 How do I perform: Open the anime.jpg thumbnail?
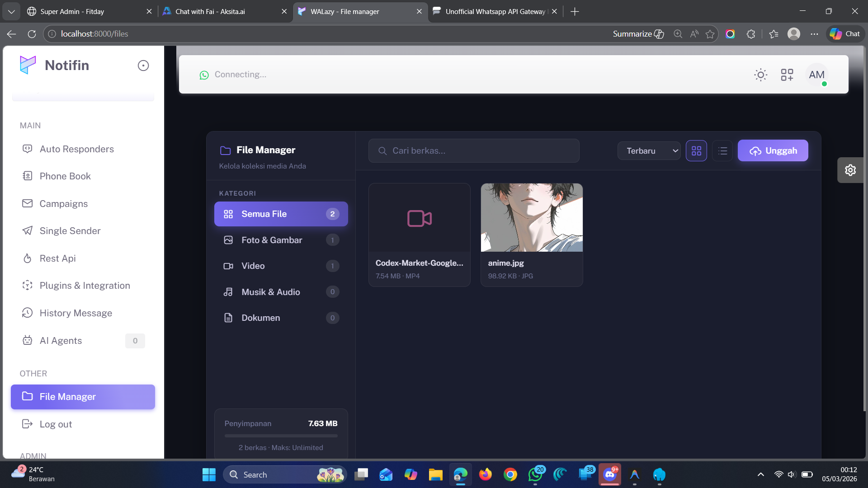tap(532, 218)
